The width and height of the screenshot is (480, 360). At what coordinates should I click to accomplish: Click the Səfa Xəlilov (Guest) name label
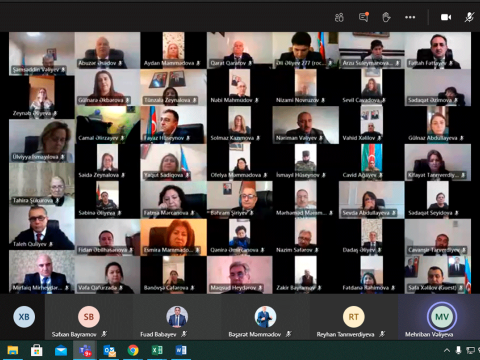(x=432, y=288)
